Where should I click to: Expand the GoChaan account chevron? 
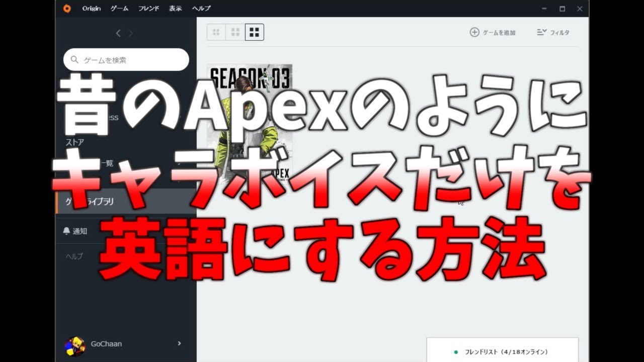click(x=180, y=343)
